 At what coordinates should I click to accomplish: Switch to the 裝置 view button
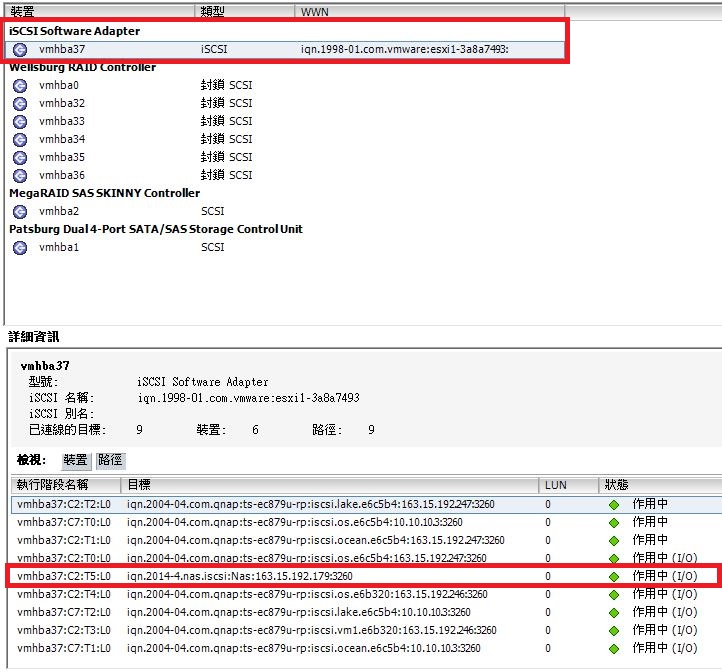click(75, 460)
